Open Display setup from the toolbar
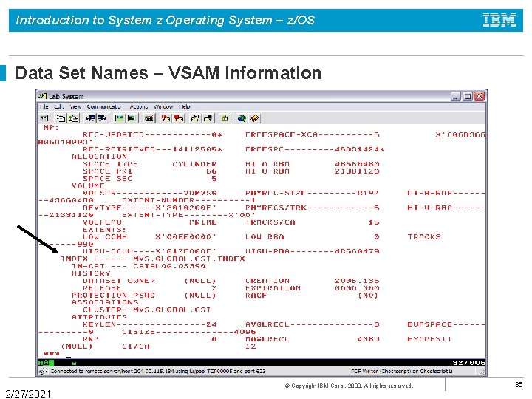This screenshot has height=399, width=532. 119,118
